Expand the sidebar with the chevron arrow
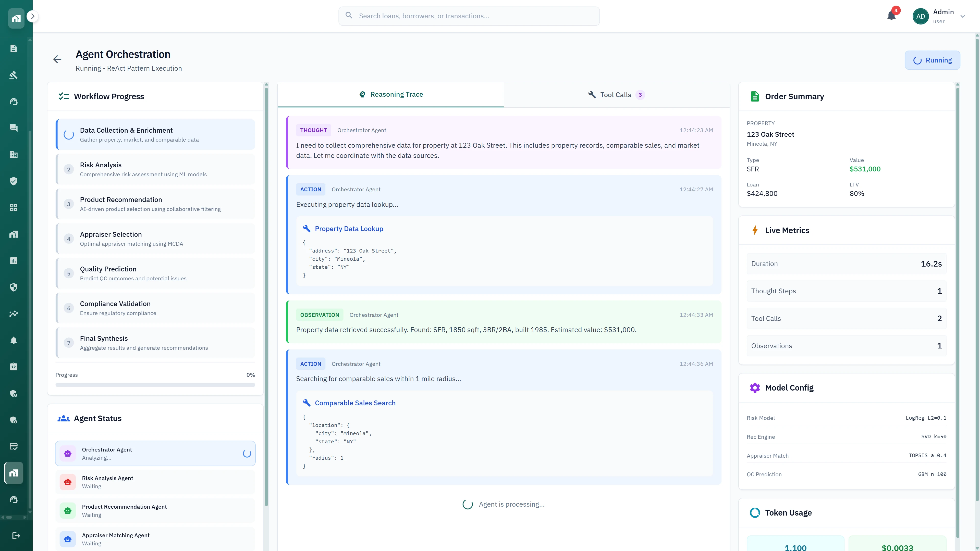 tap(32, 16)
